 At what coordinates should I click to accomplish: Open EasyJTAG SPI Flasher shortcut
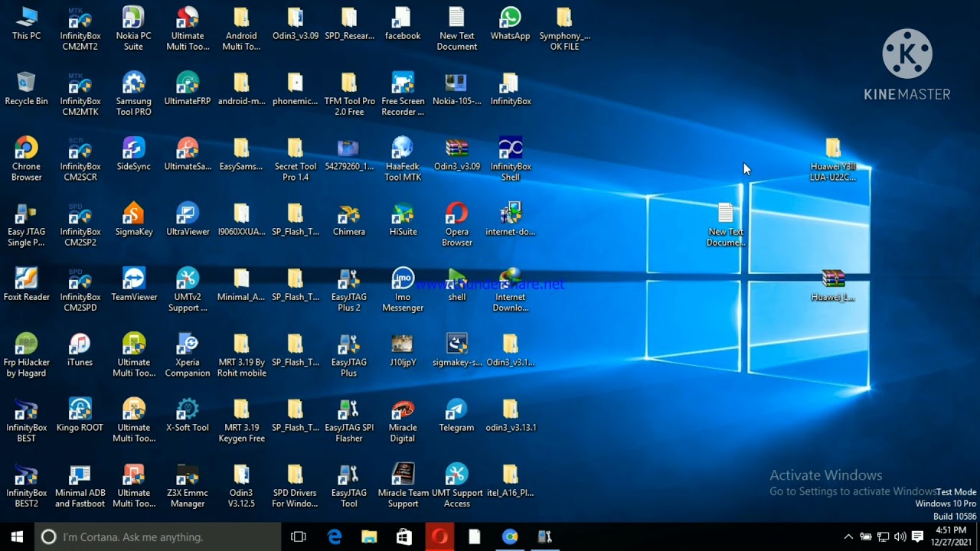point(348,421)
